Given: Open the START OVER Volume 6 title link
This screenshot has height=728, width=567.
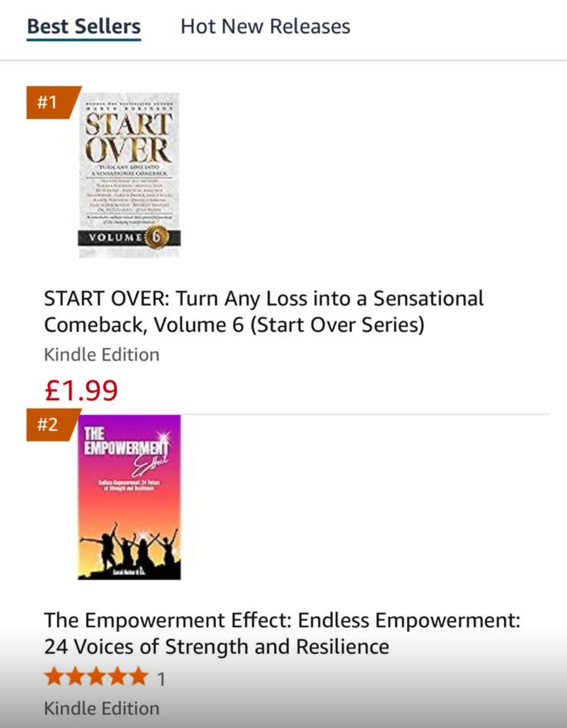Looking at the screenshot, I should (263, 312).
